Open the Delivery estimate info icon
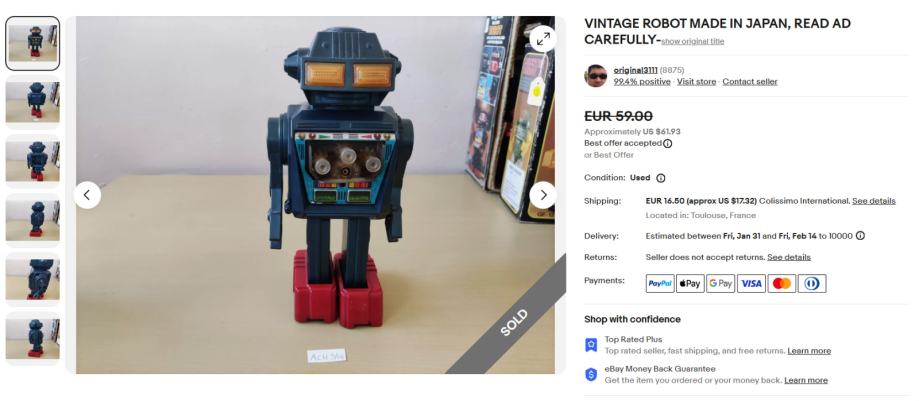The image size is (919, 401). click(860, 236)
